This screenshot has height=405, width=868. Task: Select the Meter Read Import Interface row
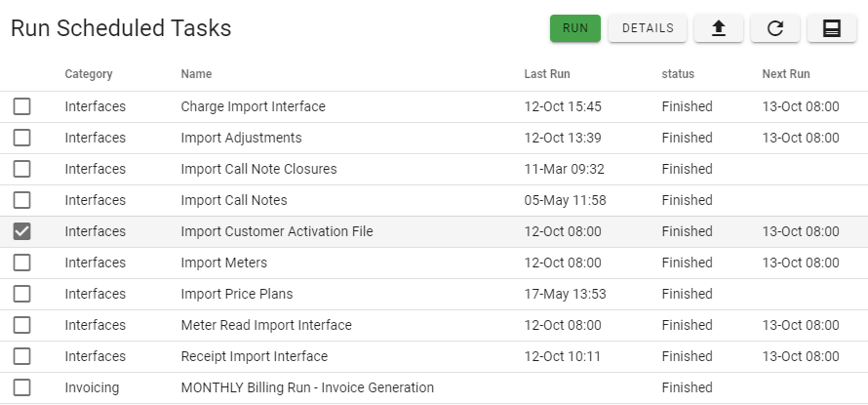point(434,325)
